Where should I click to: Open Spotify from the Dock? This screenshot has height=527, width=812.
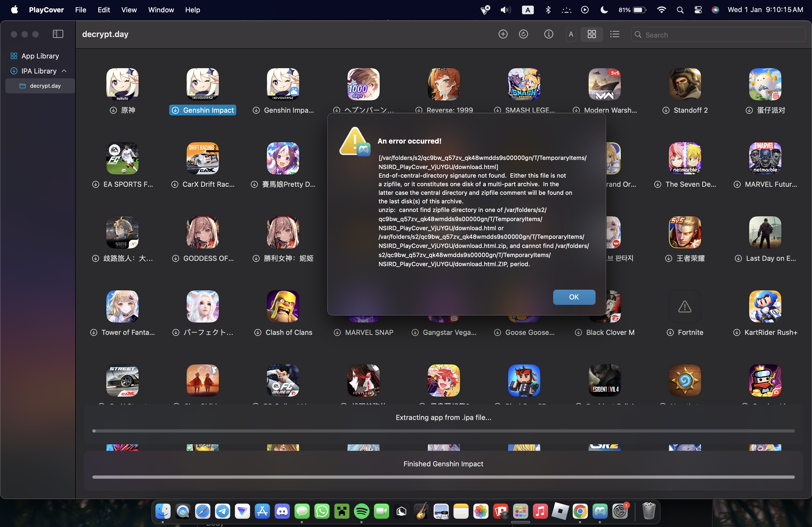point(361,511)
